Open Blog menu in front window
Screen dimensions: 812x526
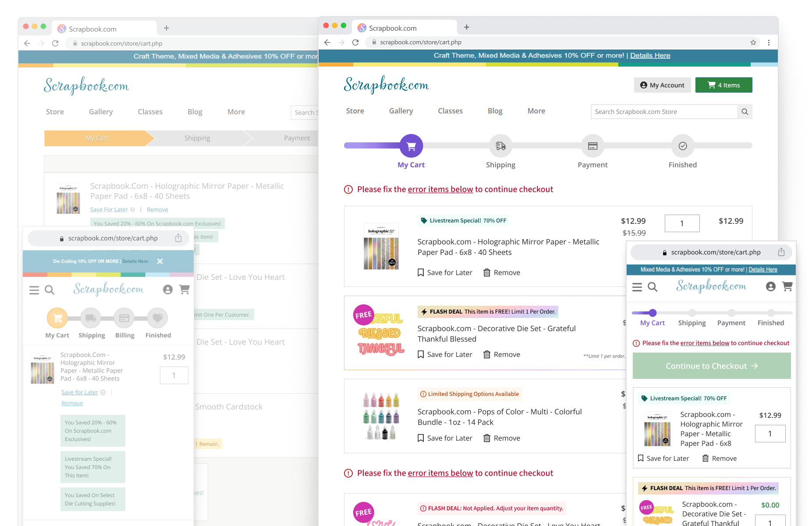click(495, 111)
